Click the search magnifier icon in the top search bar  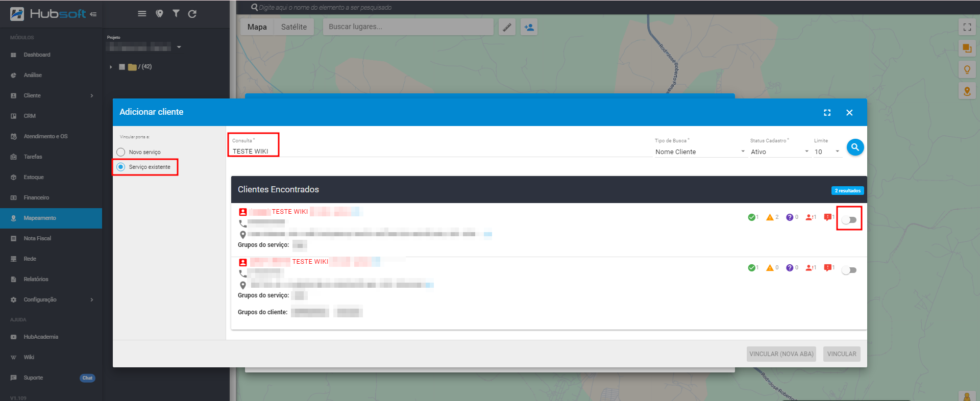tap(254, 7)
